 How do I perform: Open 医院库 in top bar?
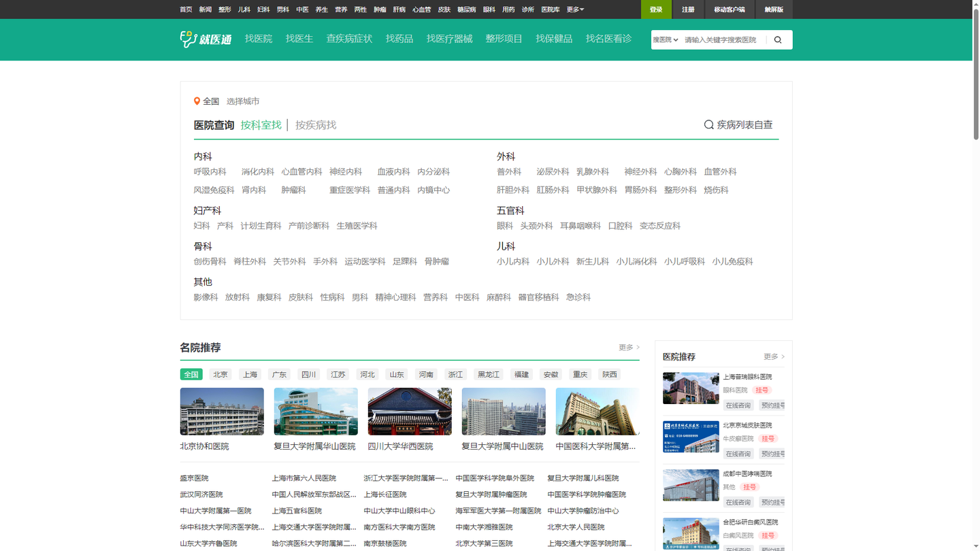551,10
